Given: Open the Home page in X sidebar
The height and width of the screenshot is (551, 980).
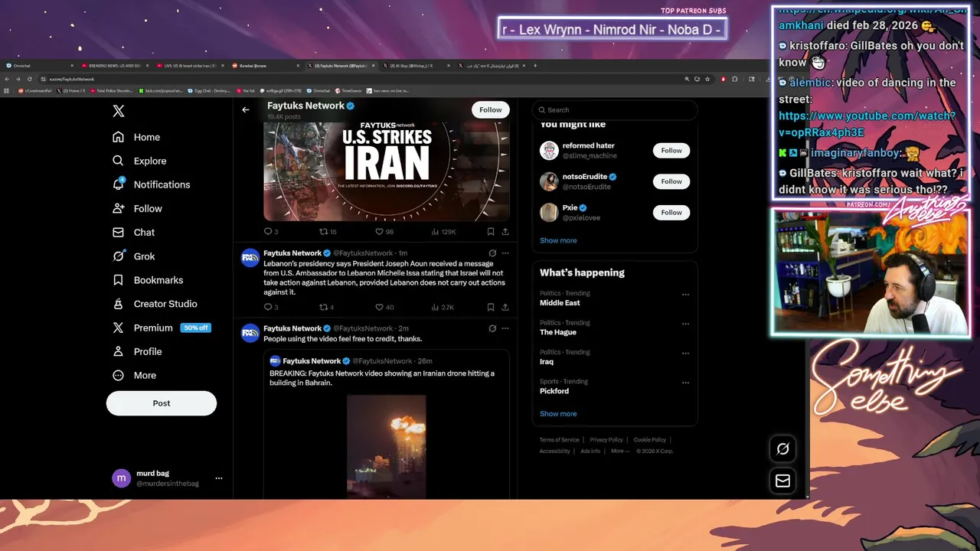Looking at the screenshot, I should (x=136, y=137).
